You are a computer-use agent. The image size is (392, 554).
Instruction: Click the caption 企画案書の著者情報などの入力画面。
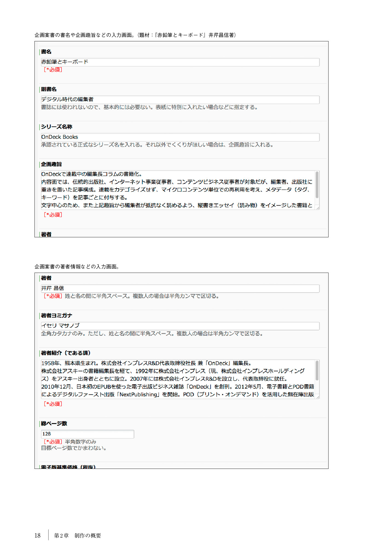[77, 267]
